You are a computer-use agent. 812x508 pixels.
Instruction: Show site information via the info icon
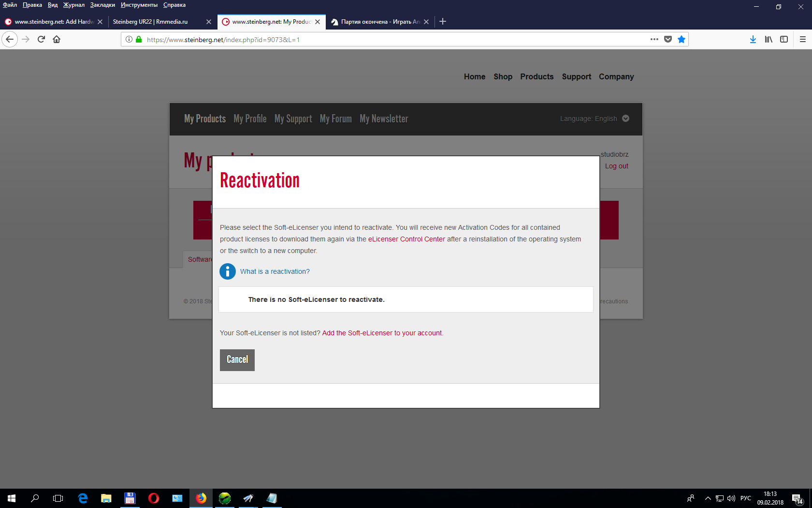[x=129, y=39]
